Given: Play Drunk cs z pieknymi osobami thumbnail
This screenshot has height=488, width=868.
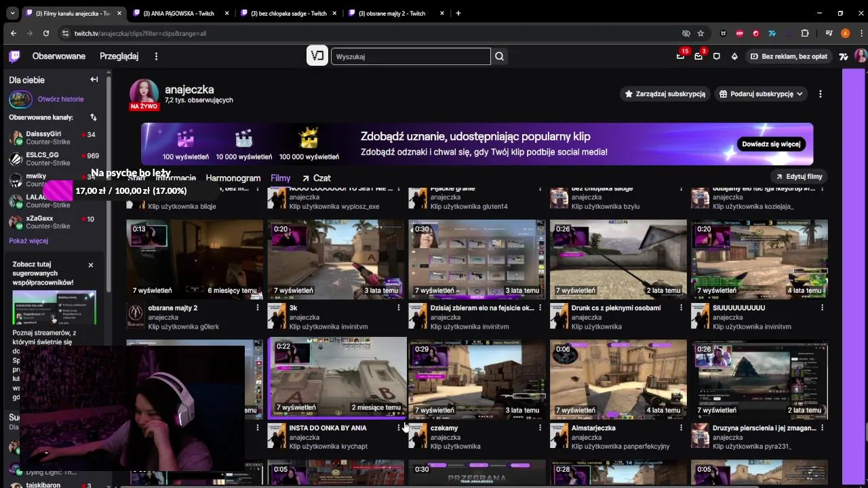Looking at the screenshot, I should (618, 259).
